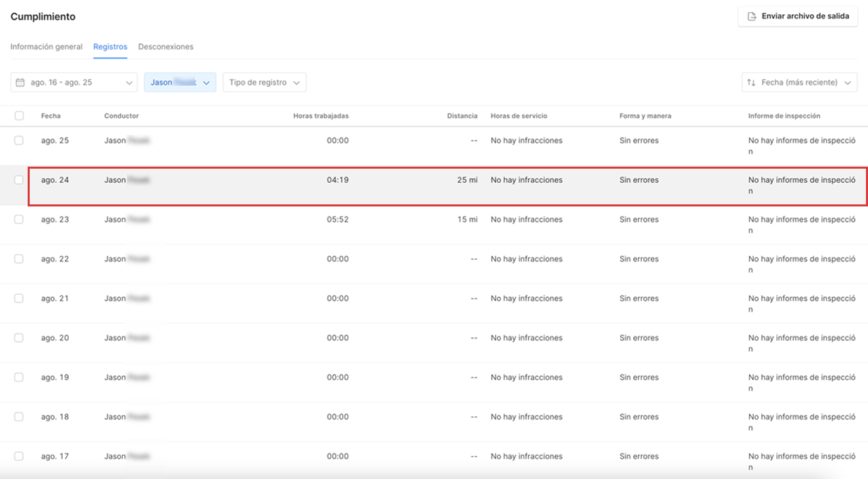This screenshot has width=868, height=479.
Task: Check the box for ago. 23 row
Action: (19, 219)
